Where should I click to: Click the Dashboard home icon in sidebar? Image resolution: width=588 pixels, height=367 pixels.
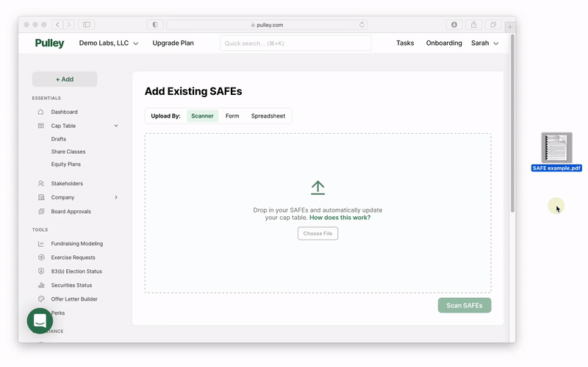tap(41, 112)
